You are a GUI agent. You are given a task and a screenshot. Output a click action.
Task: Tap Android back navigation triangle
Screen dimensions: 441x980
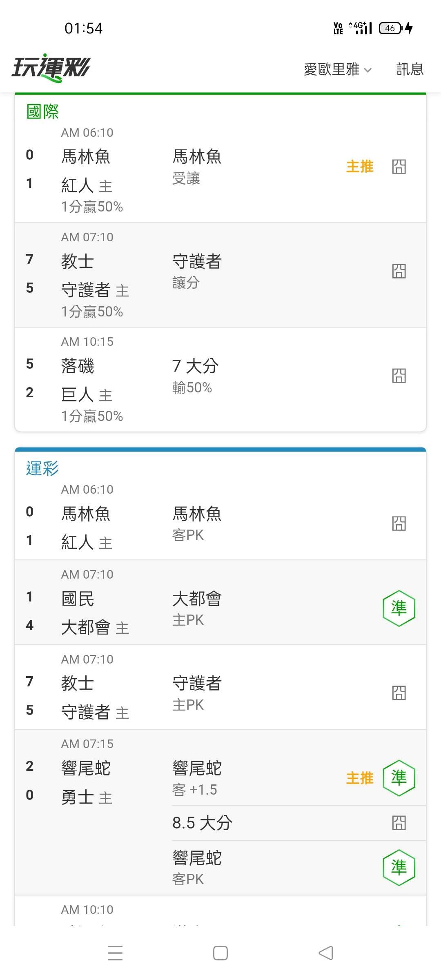point(326,953)
